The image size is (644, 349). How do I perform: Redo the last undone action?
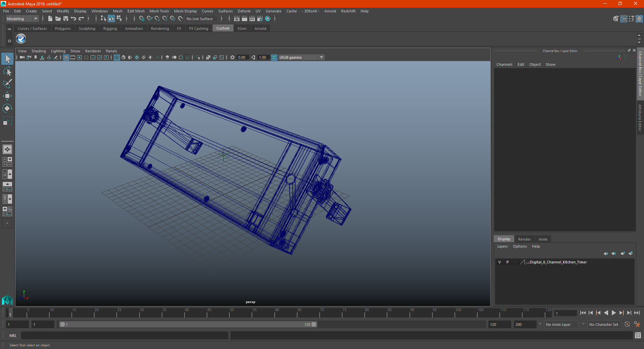coord(81,19)
